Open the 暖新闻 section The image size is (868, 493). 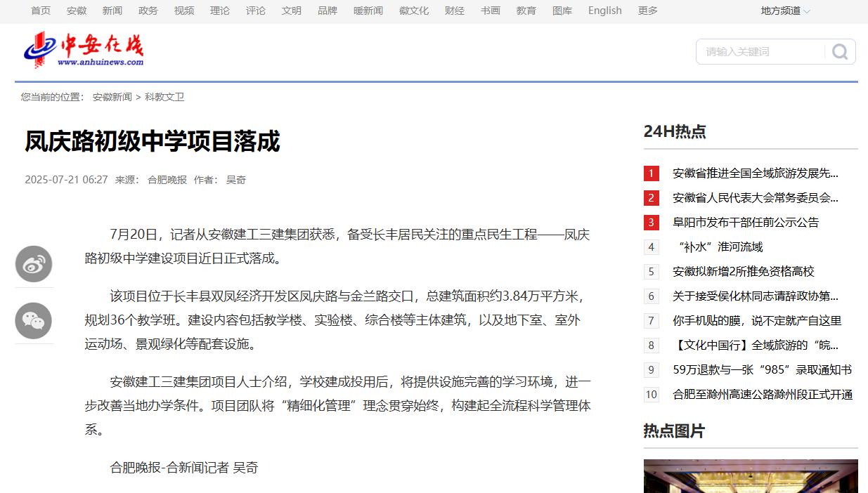tap(368, 11)
